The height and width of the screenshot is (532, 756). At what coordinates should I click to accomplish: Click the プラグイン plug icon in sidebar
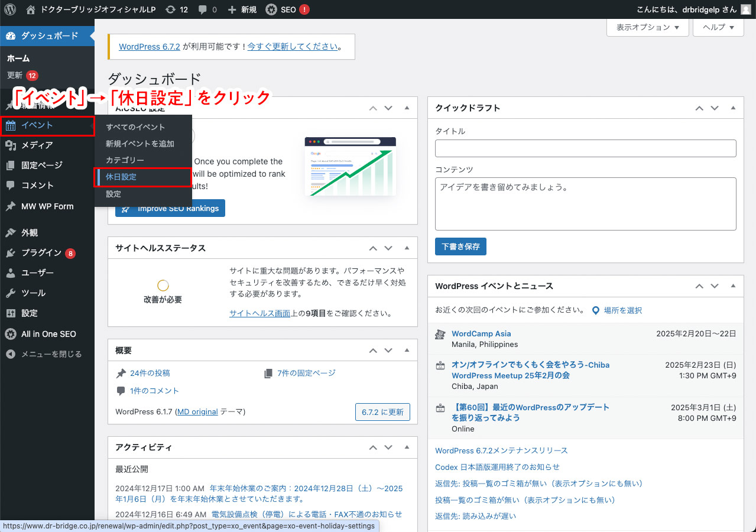(x=11, y=253)
